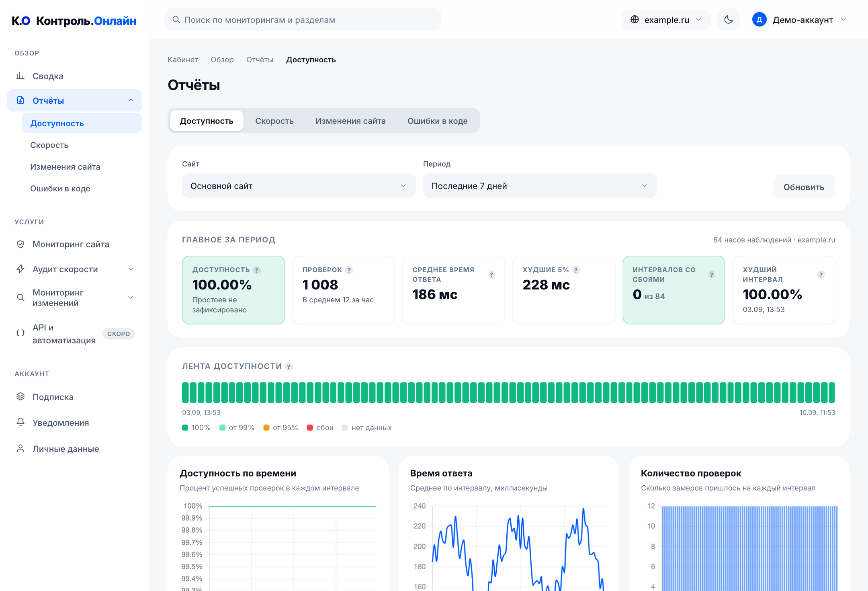Open the Сводка sidebar item
This screenshot has height=591, width=868.
(x=75, y=76)
